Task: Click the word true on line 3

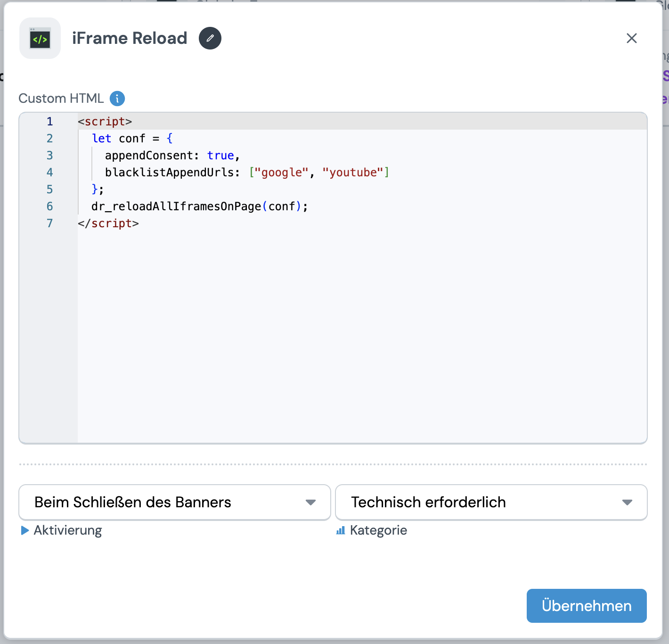Action: click(x=220, y=155)
